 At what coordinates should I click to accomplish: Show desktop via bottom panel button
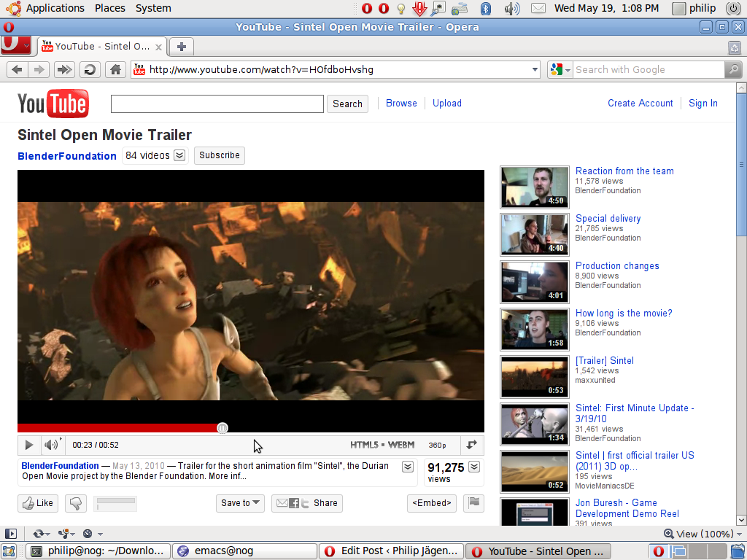click(9, 551)
